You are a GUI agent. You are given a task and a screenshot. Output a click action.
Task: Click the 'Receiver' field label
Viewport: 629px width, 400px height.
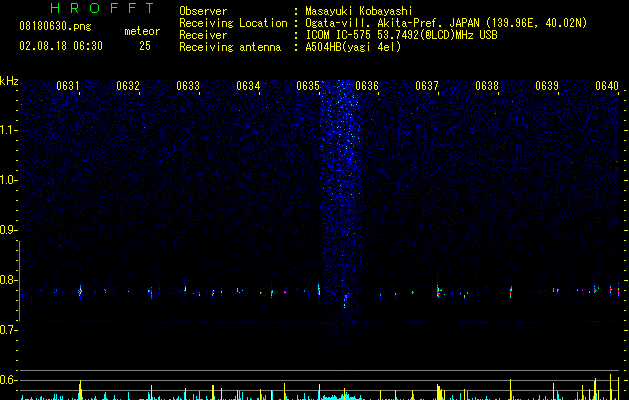pyautogui.click(x=203, y=35)
